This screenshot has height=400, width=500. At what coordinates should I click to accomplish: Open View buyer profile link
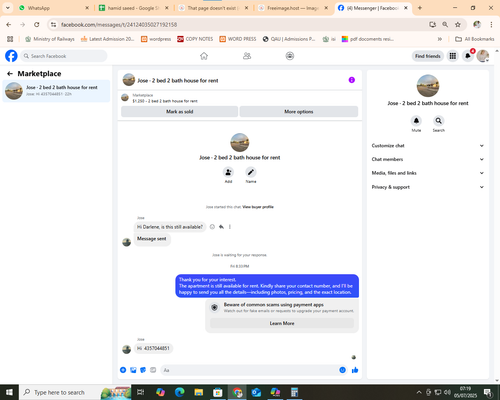(x=258, y=207)
